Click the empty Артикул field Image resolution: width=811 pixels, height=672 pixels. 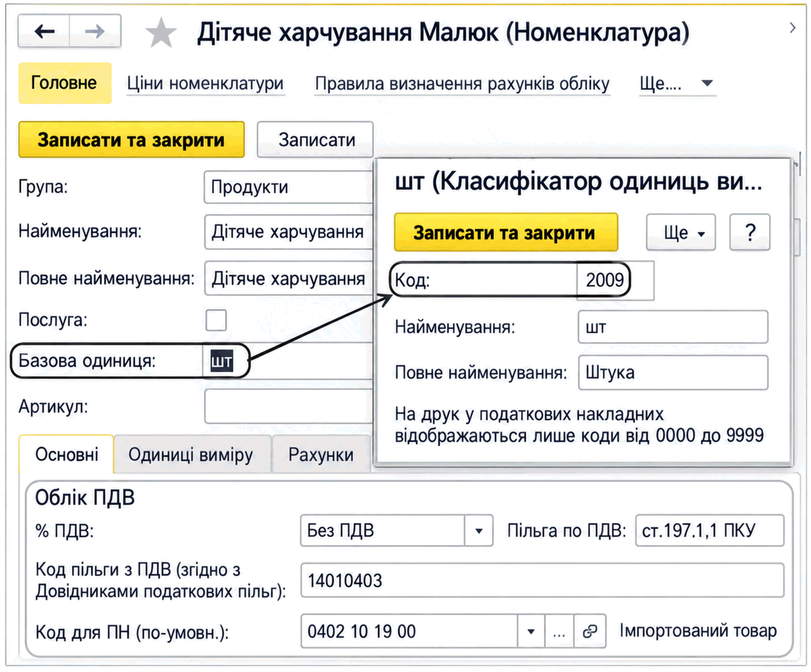pos(289,406)
